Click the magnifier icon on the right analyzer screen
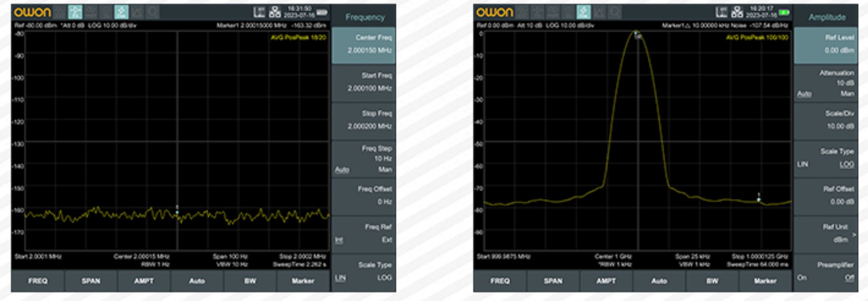The height and width of the screenshot is (301, 868). tap(615, 12)
